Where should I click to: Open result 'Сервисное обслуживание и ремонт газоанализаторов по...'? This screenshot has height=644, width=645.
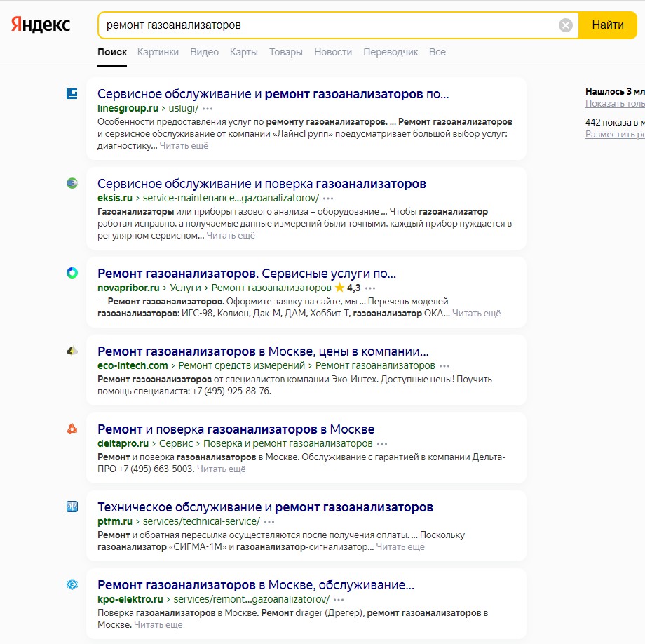tap(273, 94)
